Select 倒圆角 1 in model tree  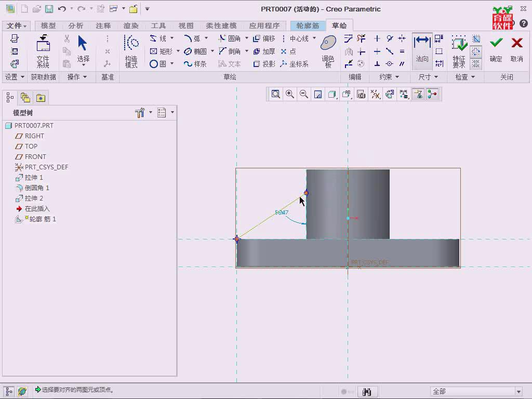(x=32, y=188)
